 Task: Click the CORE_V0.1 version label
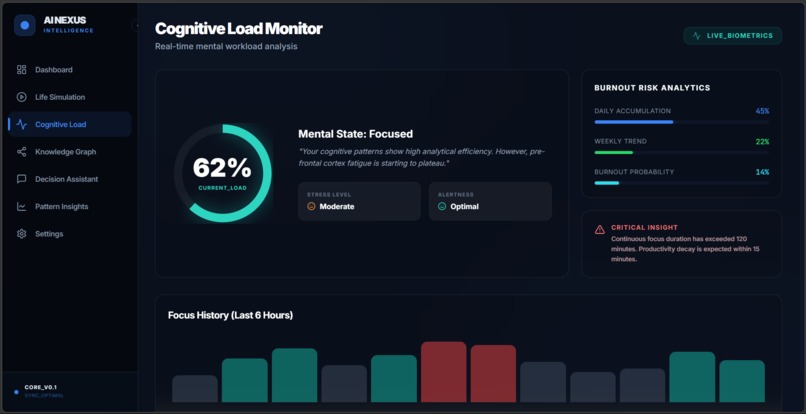pos(41,387)
